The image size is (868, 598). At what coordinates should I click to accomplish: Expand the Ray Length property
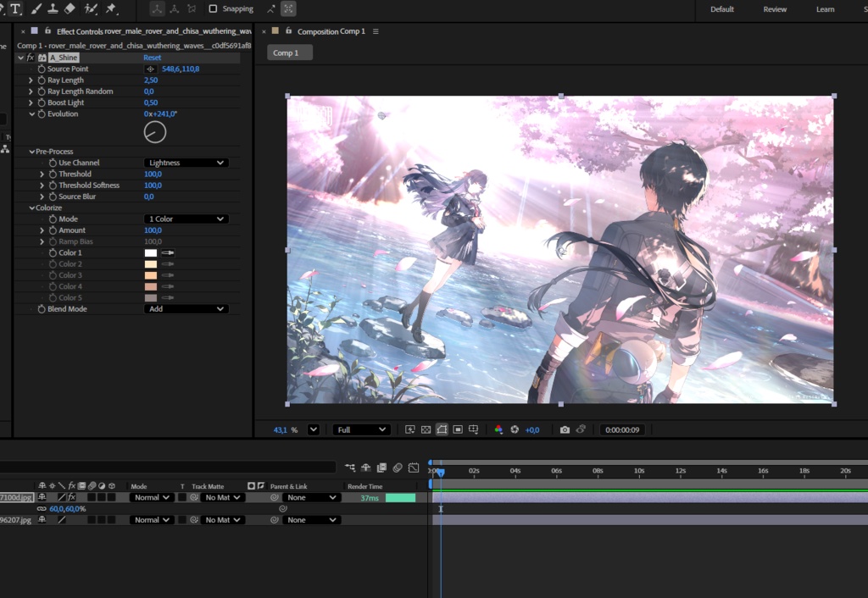coord(31,80)
